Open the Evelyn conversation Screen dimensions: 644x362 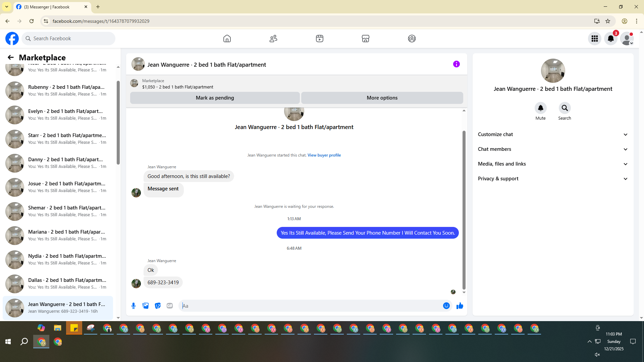pos(58,115)
